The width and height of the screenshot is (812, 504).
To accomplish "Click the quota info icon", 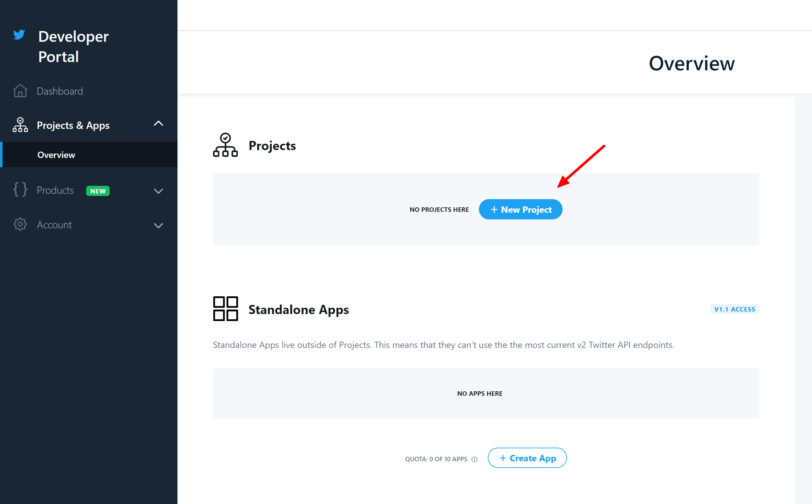I will tap(474, 459).
